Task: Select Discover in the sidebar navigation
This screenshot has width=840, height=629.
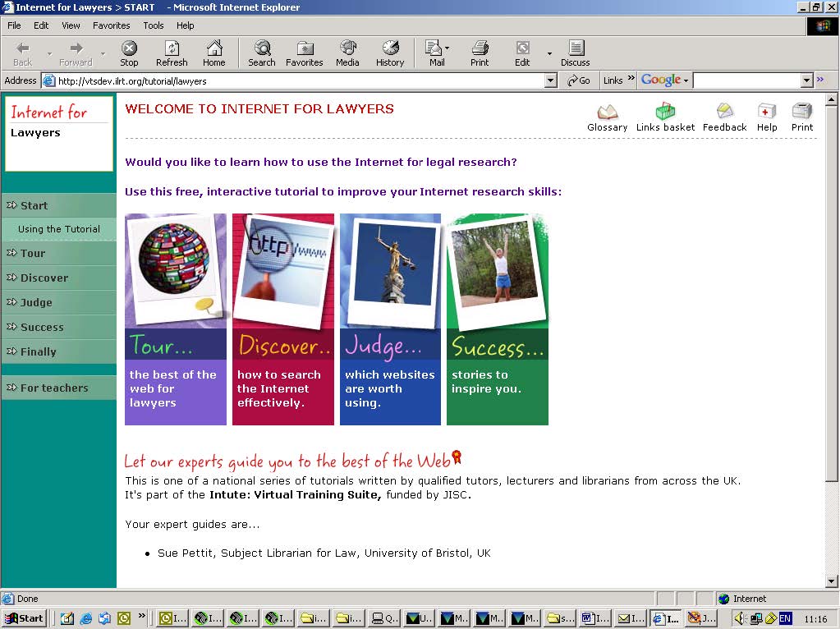Action: (59, 278)
